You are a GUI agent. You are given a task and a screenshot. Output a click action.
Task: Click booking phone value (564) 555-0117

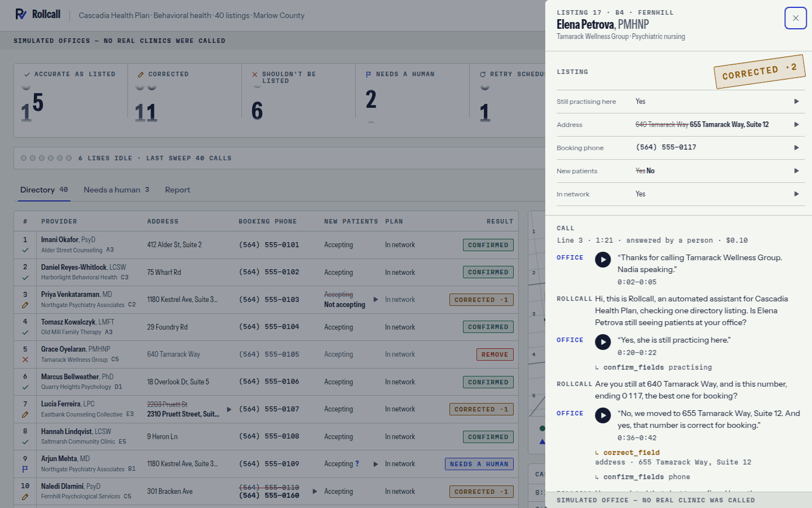click(666, 147)
